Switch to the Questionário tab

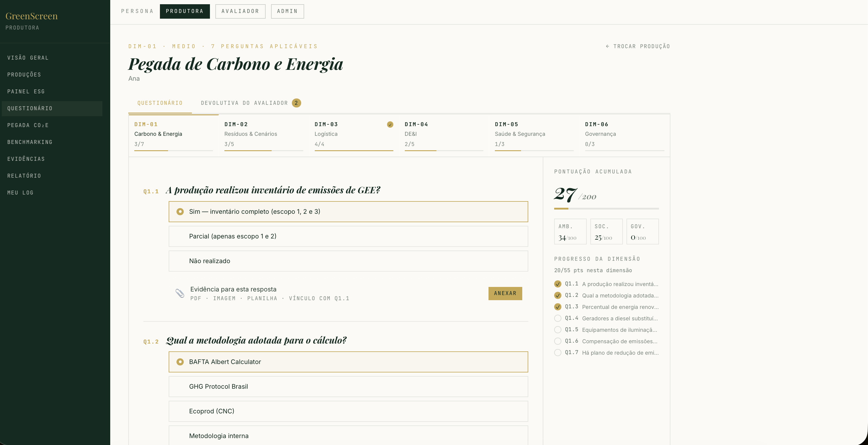pos(160,103)
